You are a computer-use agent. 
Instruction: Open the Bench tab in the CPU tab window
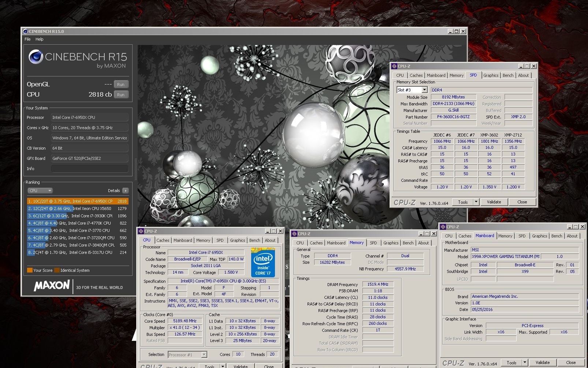(x=254, y=240)
